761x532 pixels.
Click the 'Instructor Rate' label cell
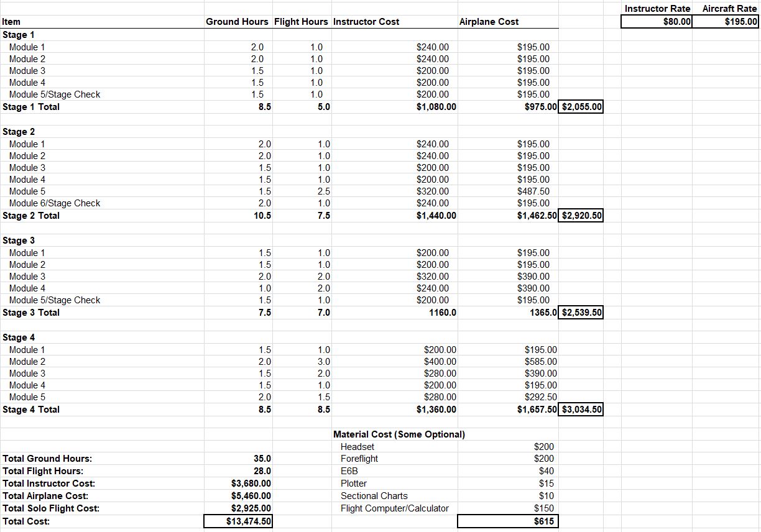pyautogui.click(x=657, y=9)
